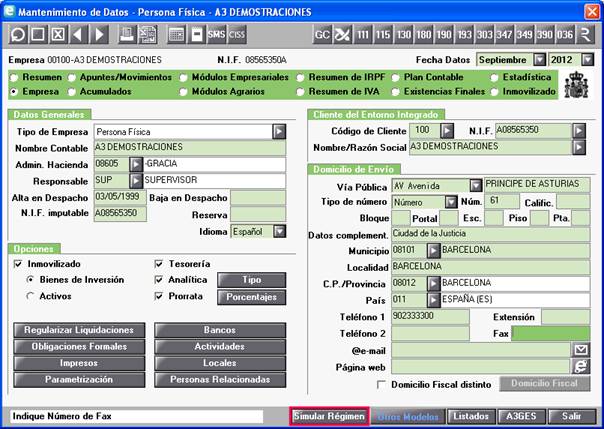Click the GC toolbar button
This screenshot has height=429, width=604.
click(x=322, y=35)
